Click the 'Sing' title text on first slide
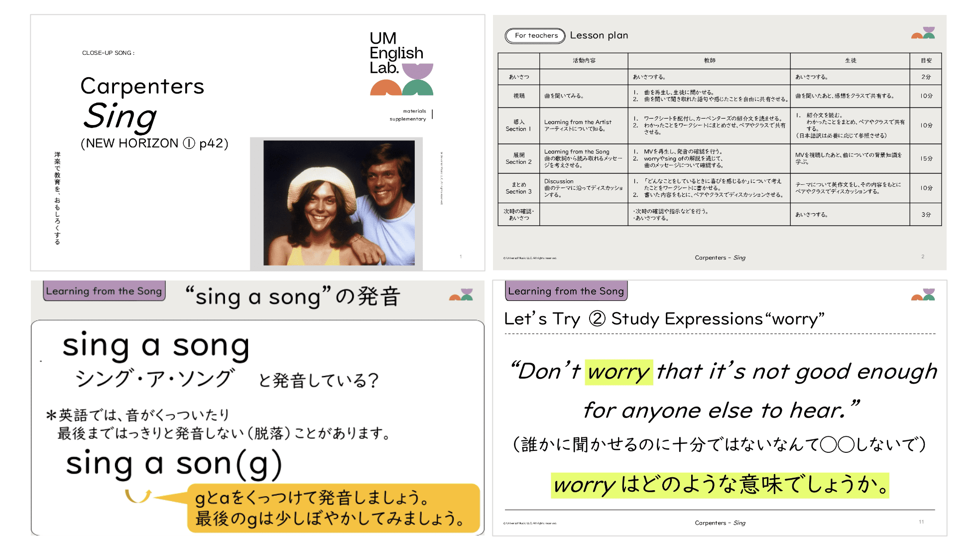980x550 pixels. 120,116
